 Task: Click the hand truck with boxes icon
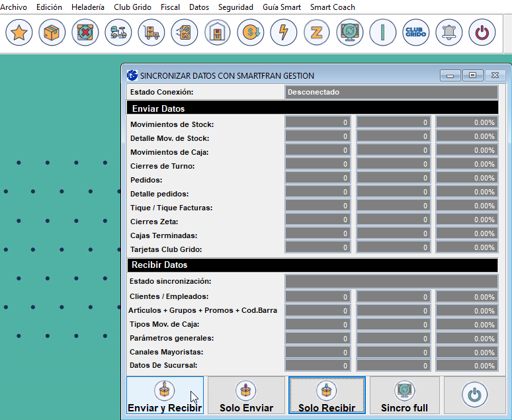pos(151,32)
